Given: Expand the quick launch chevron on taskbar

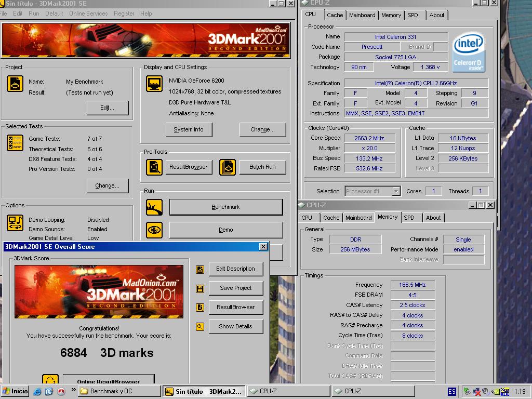Looking at the screenshot, I should tap(73, 390).
